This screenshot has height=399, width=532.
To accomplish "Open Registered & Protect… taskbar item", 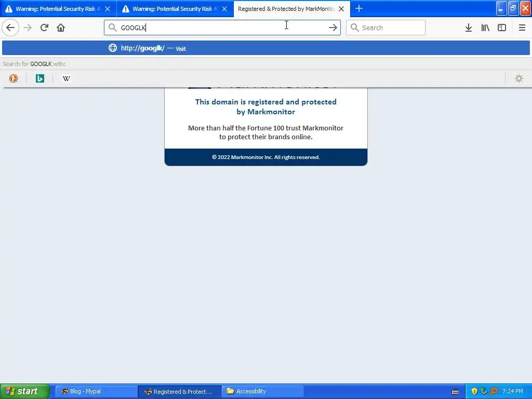I will click(x=179, y=391).
